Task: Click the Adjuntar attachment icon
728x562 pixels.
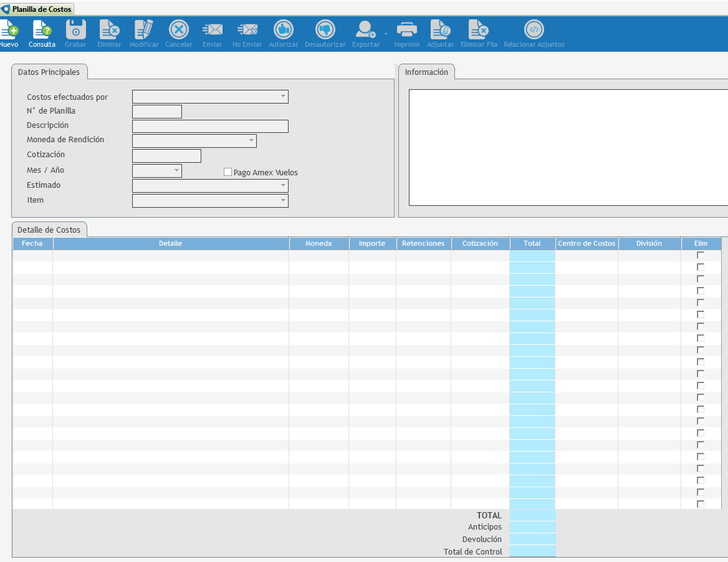Action: (x=440, y=30)
